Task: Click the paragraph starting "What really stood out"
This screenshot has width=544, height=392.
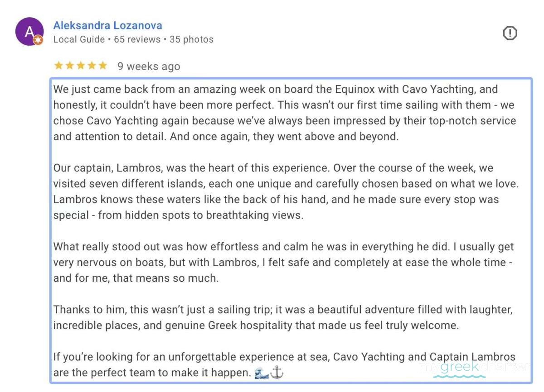Action: [x=283, y=262]
